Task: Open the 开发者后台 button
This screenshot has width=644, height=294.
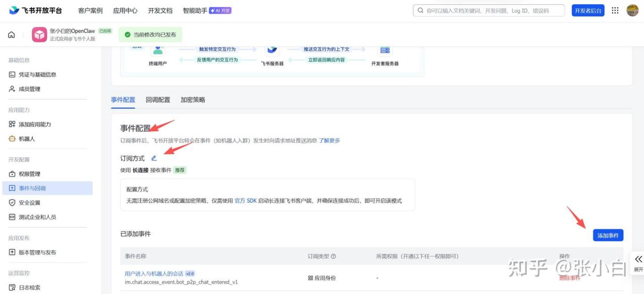Action: coord(588,11)
